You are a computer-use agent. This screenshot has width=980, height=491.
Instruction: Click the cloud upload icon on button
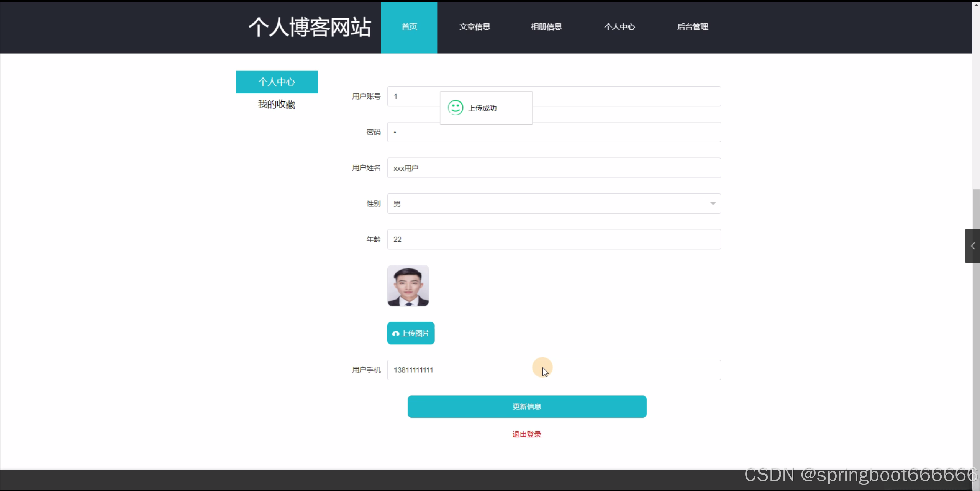coord(396,333)
